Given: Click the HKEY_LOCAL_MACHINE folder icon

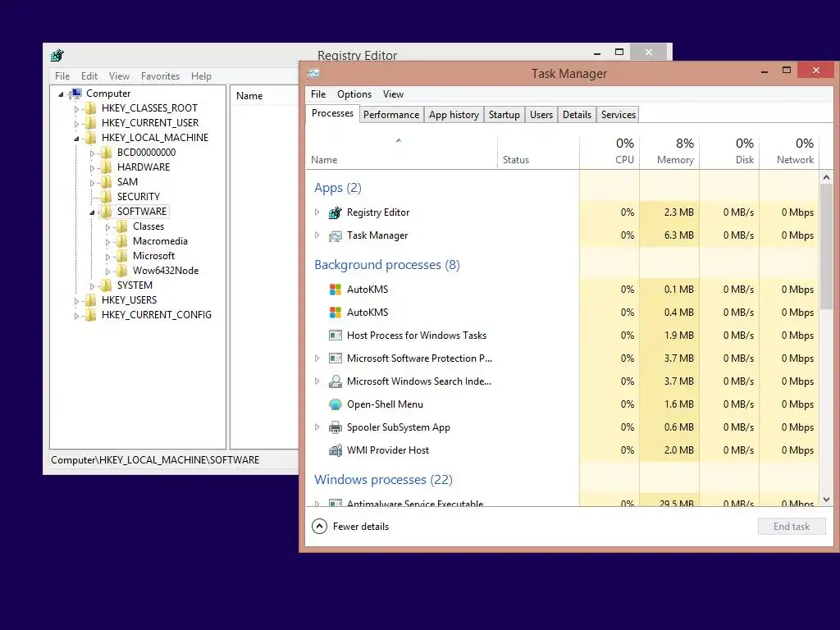Looking at the screenshot, I should 91,138.
